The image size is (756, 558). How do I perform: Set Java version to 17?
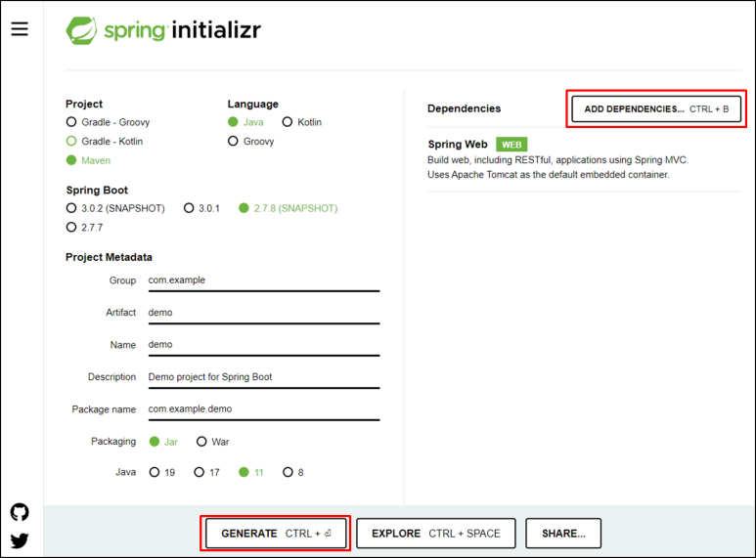pyautogui.click(x=206, y=472)
